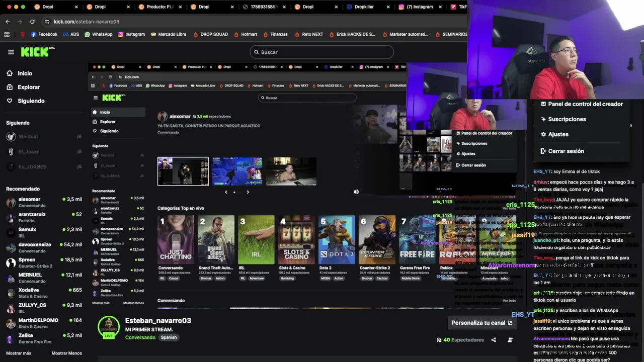The height and width of the screenshot is (362, 644).
Task: Click Mostrar más in sidebar
Action: 19,353
